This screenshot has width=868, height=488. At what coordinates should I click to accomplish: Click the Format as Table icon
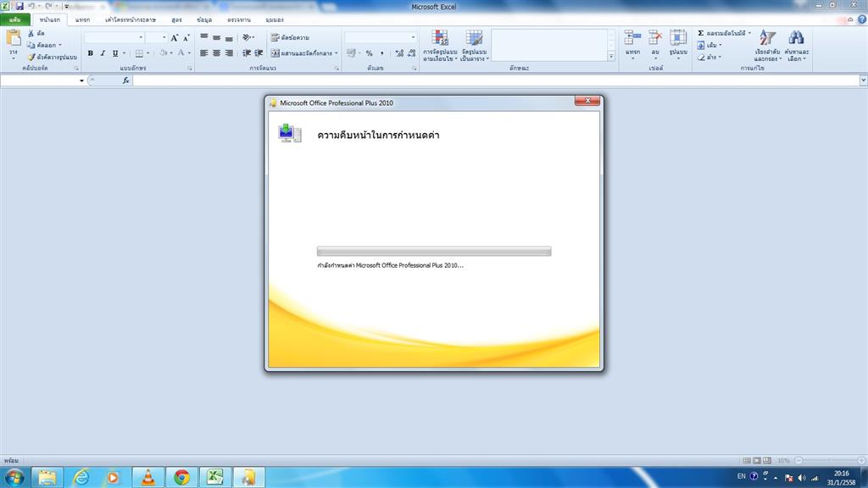tap(474, 37)
